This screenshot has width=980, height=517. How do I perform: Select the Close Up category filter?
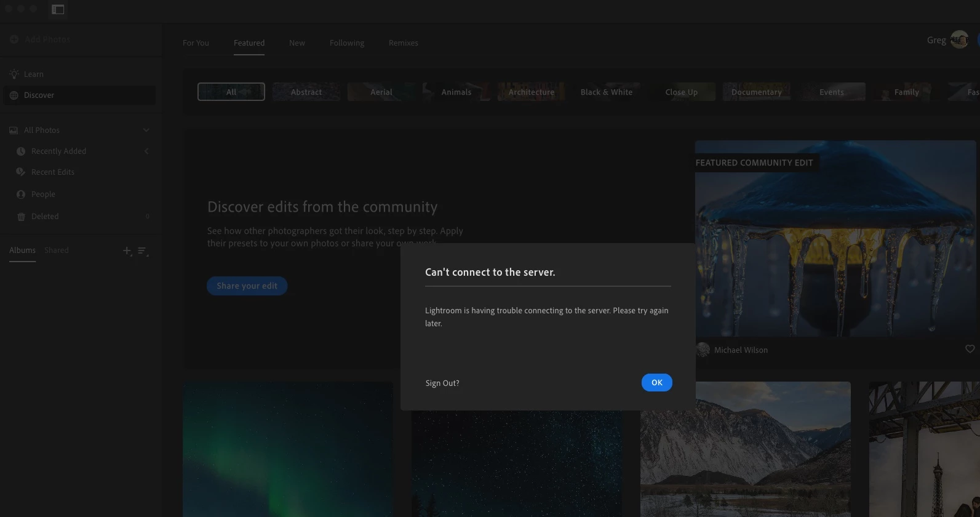point(682,92)
